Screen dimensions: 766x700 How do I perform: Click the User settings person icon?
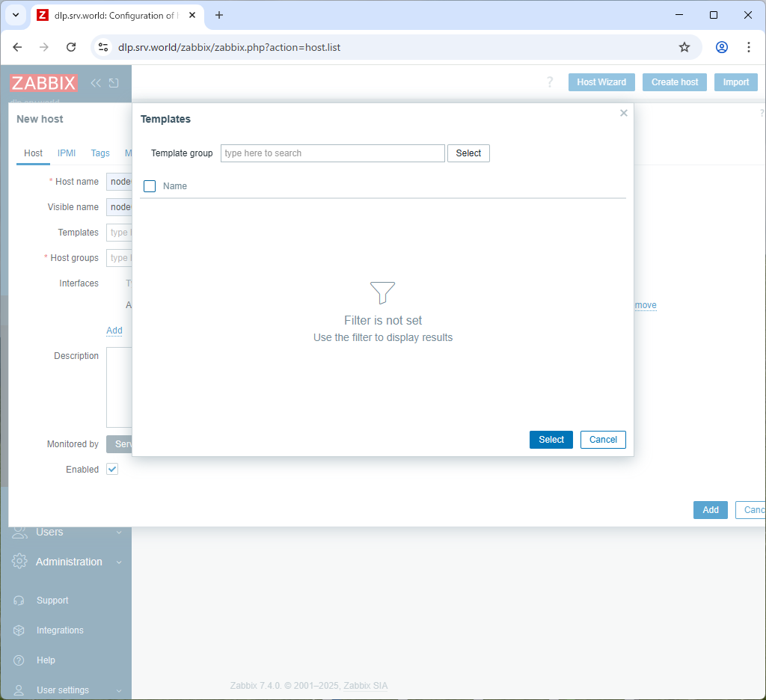click(x=18, y=690)
